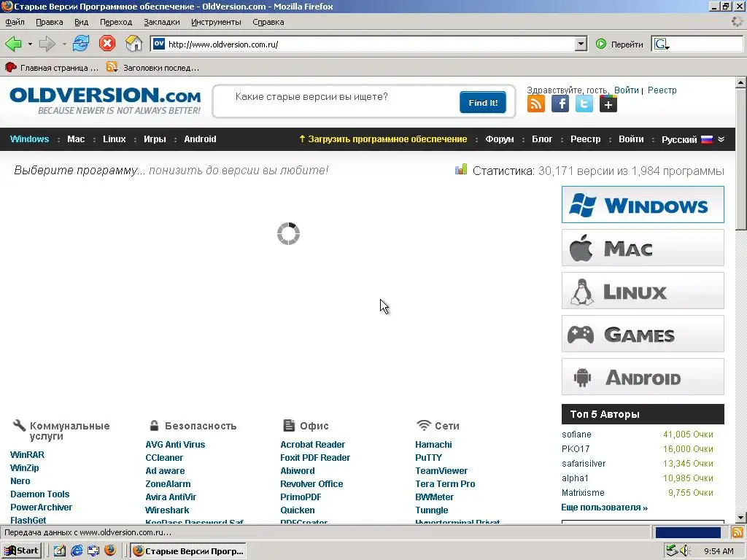The width and height of the screenshot is (747, 560).
Task: Launch Internet Explorer from quick launch
Action: point(77,551)
